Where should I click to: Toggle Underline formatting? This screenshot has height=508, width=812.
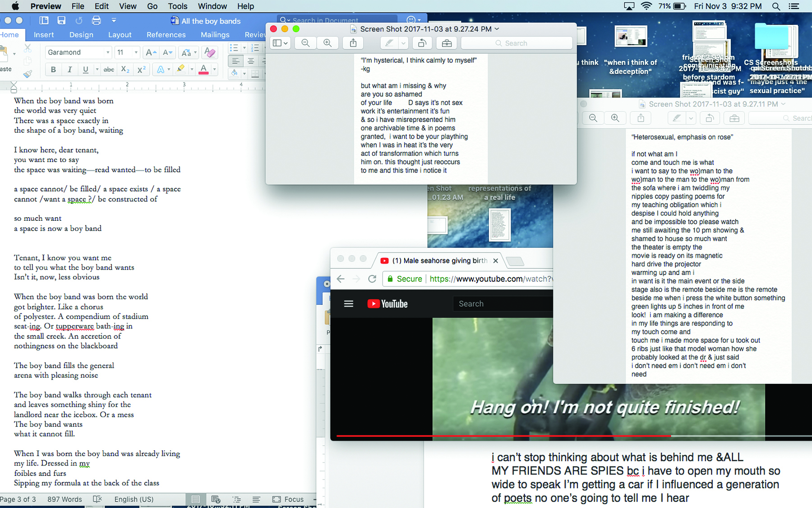[85, 70]
